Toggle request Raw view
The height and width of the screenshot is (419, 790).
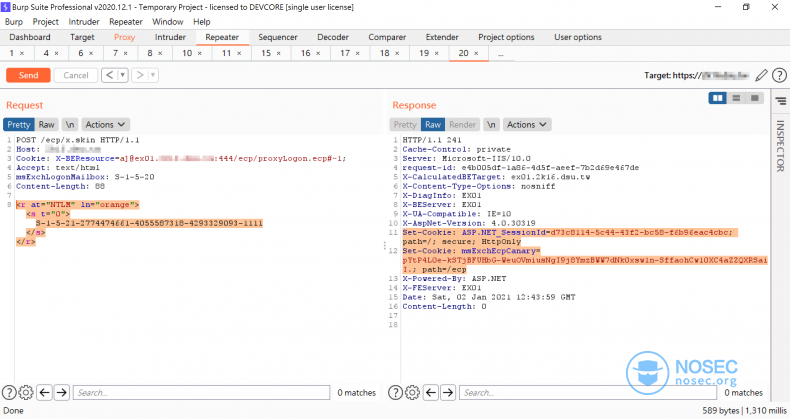[46, 124]
